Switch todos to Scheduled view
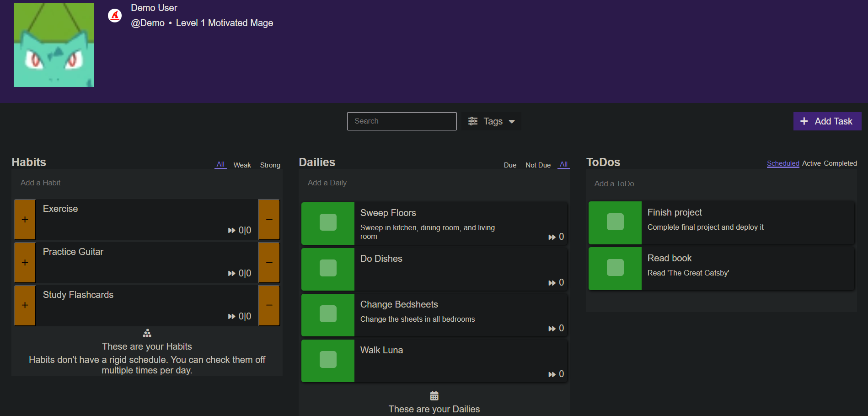Screen dimensions: 868x416 [x=783, y=163]
